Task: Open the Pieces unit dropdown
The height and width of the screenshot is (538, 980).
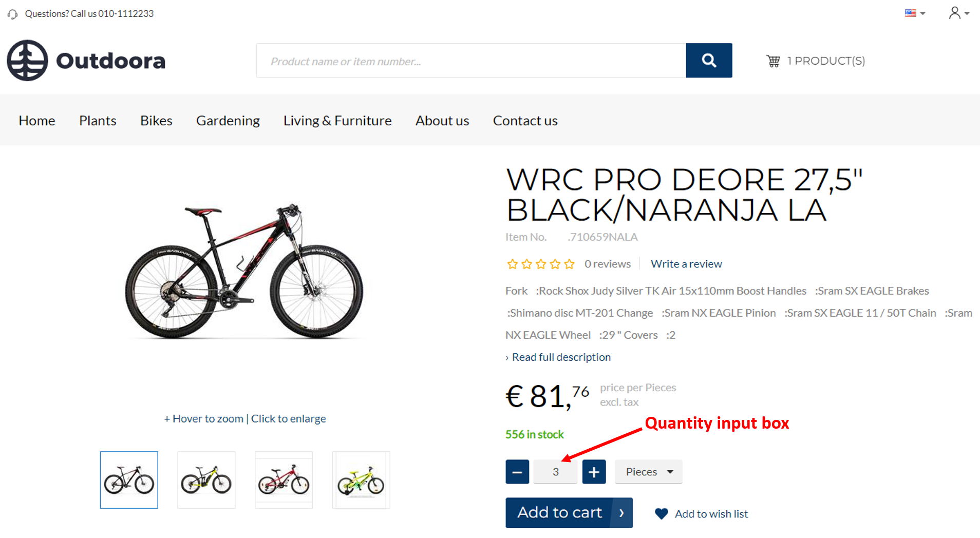Action: coord(649,472)
